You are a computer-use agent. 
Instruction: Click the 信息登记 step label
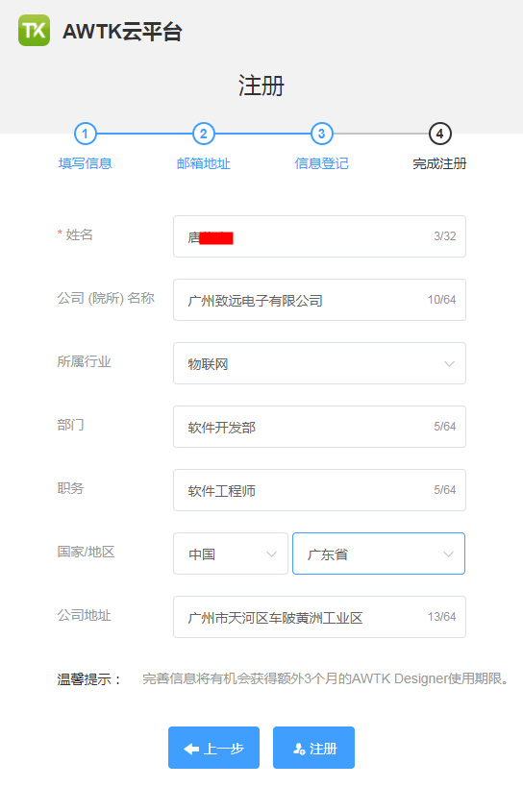pyautogui.click(x=321, y=163)
